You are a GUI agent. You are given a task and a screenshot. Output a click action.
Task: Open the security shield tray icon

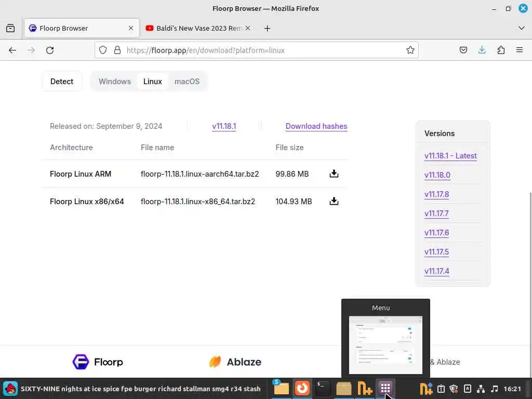pos(454,389)
